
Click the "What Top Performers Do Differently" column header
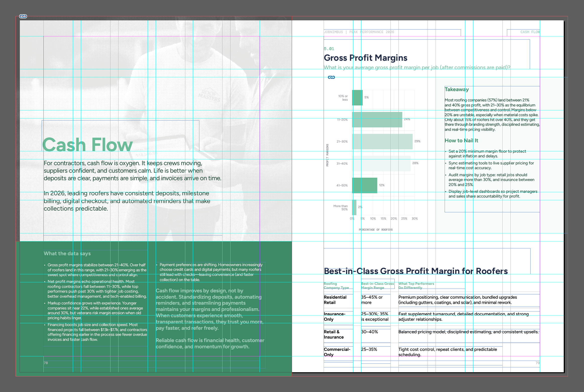pos(416,286)
